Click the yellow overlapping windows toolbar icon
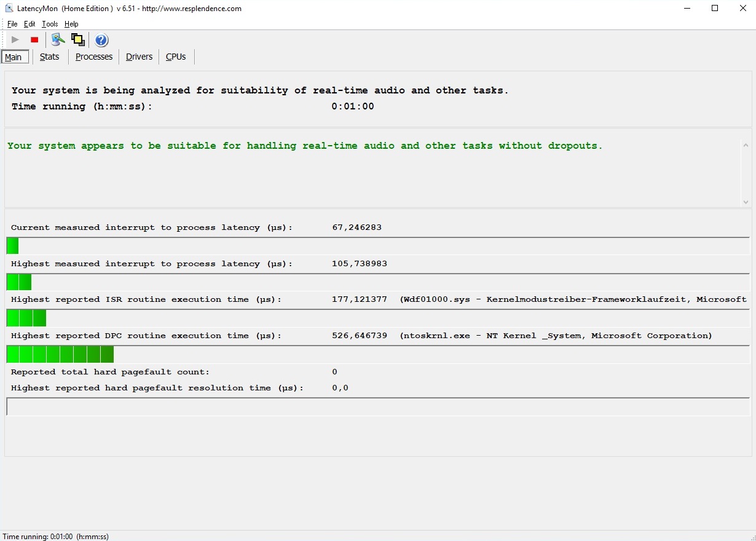The height and width of the screenshot is (541, 756). [78, 40]
